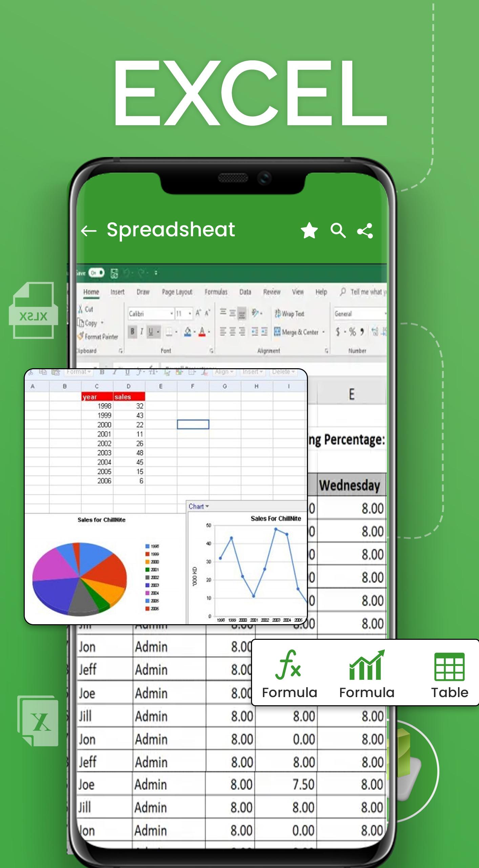Open the Insert ribbon tab
Screen dimensions: 479x868
tap(117, 292)
